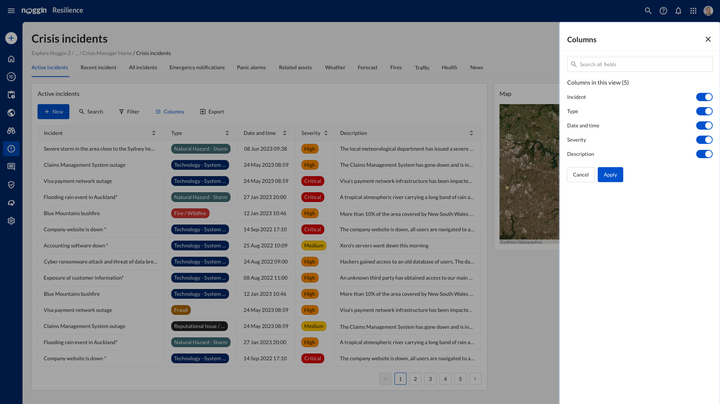Open the apps grid icon

pyautogui.click(x=693, y=11)
